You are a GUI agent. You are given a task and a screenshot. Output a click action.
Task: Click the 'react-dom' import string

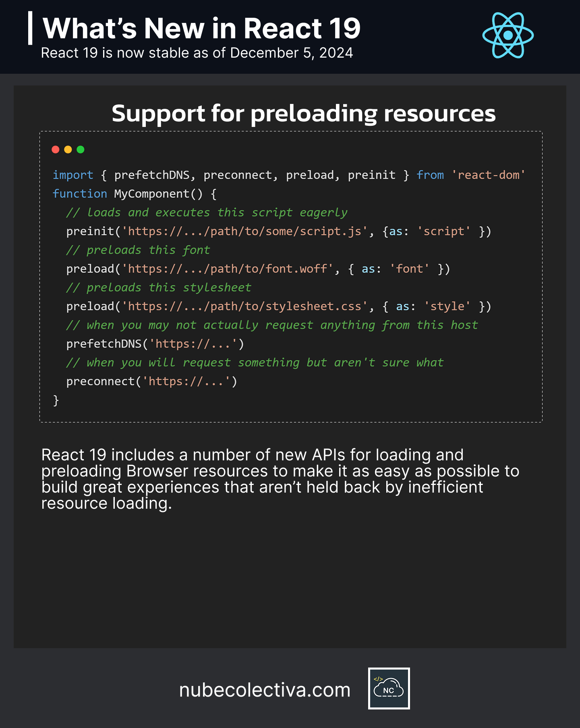tap(488, 175)
